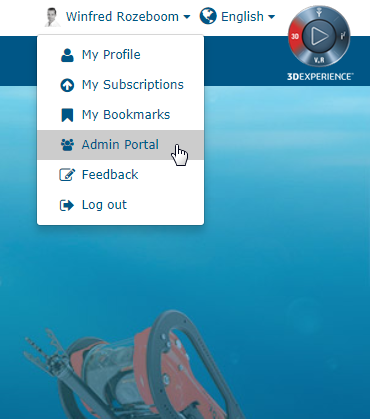Screen dimensions: 370x419
Task: Choose Log out from the menu
Action: (x=120, y=205)
